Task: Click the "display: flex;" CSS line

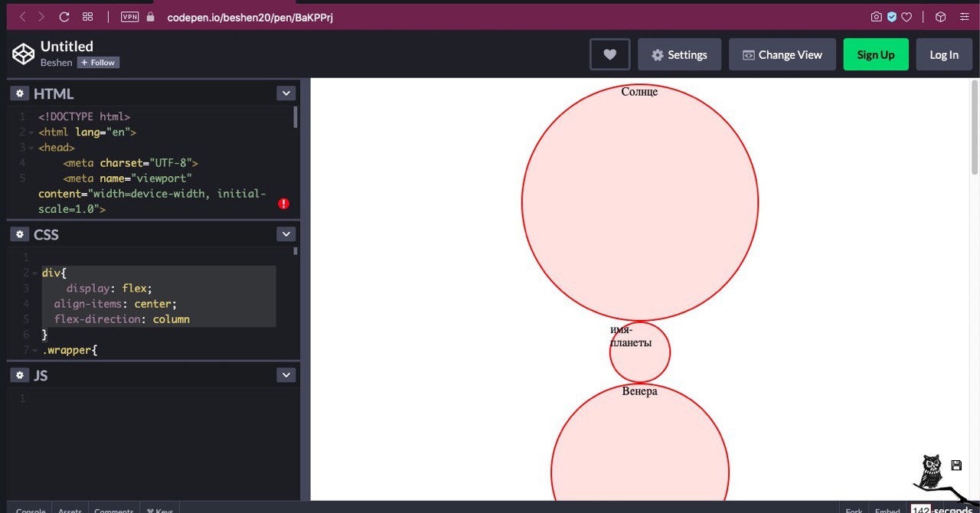Action: [x=109, y=289]
